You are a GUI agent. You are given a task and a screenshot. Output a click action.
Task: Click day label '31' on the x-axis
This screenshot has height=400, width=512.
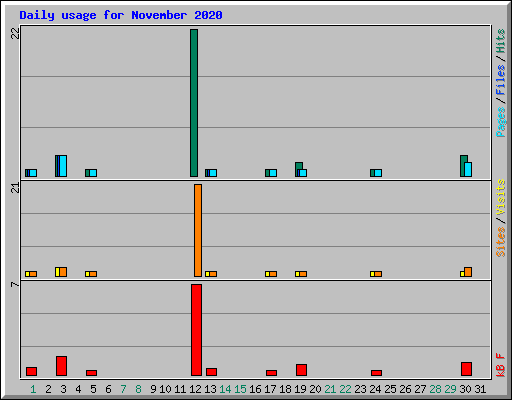click(480, 389)
